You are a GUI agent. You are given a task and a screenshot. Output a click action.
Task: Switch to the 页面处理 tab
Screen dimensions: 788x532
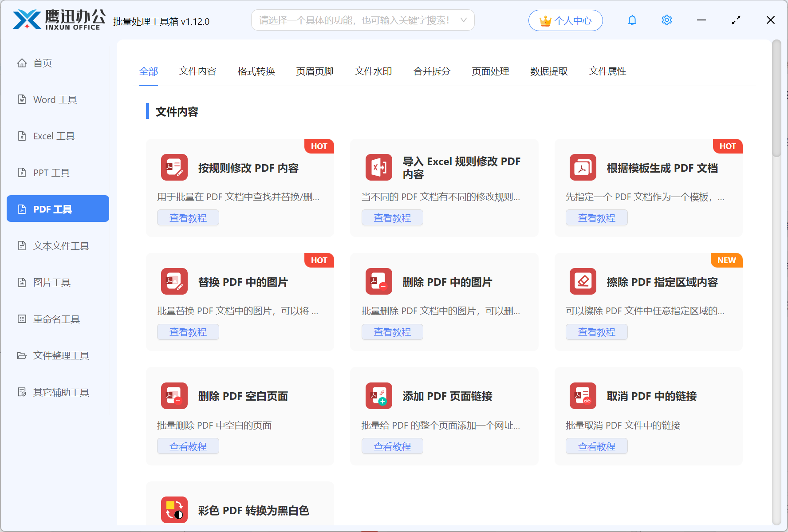(x=490, y=71)
